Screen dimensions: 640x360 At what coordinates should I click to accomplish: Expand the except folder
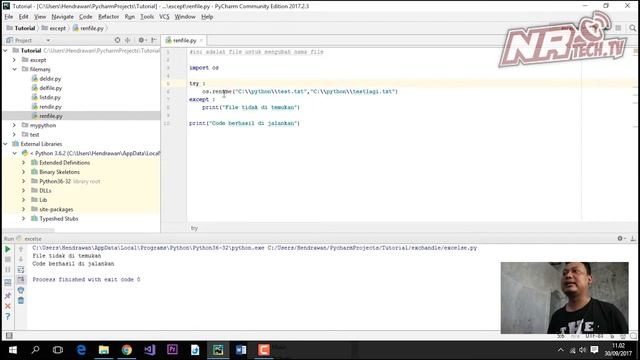tap(15, 60)
